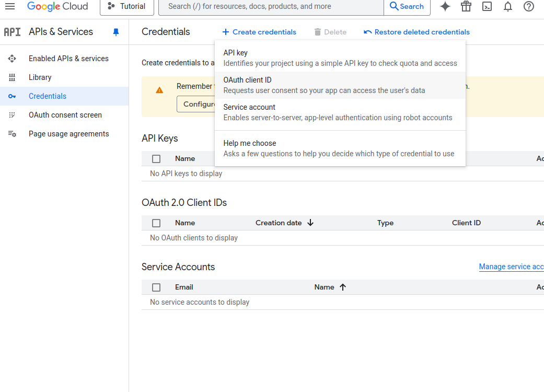
Task: Click OAuth table Name column header
Action: [x=185, y=223]
